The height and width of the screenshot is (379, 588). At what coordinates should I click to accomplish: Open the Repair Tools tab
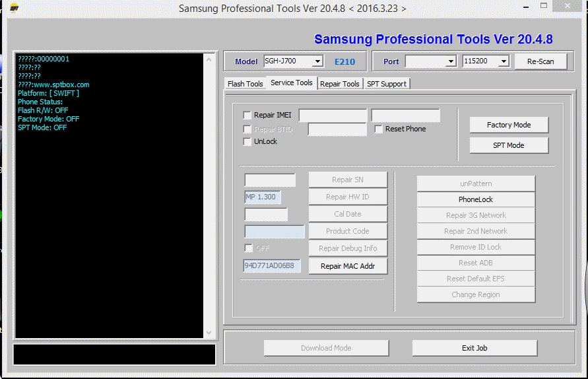(x=339, y=84)
